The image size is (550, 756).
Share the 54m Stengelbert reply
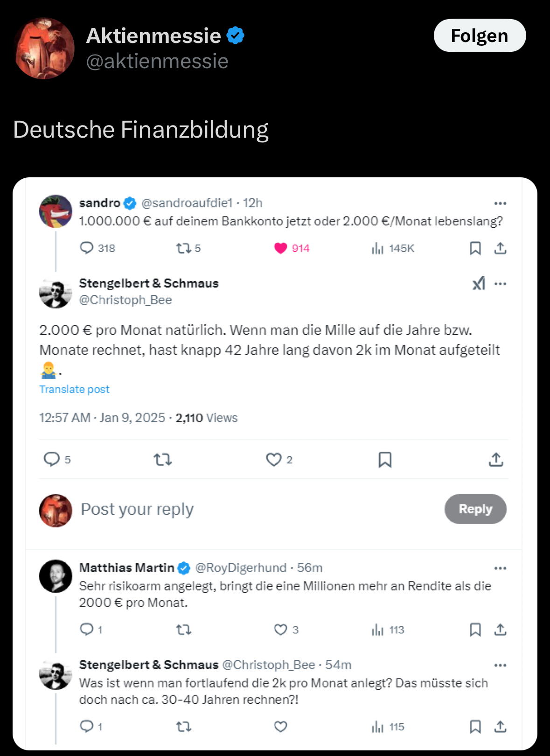click(500, 727)
